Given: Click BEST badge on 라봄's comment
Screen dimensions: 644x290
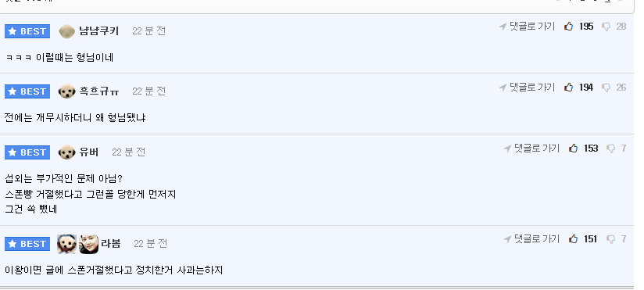Looking at the screenshot, I should coord(27,244).
